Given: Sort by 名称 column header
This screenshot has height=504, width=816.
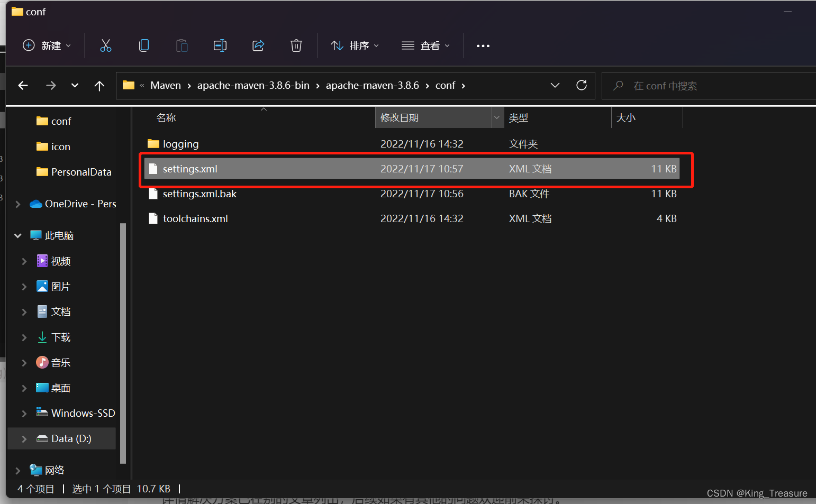Looking at the screenshot, I should (166, 117).
